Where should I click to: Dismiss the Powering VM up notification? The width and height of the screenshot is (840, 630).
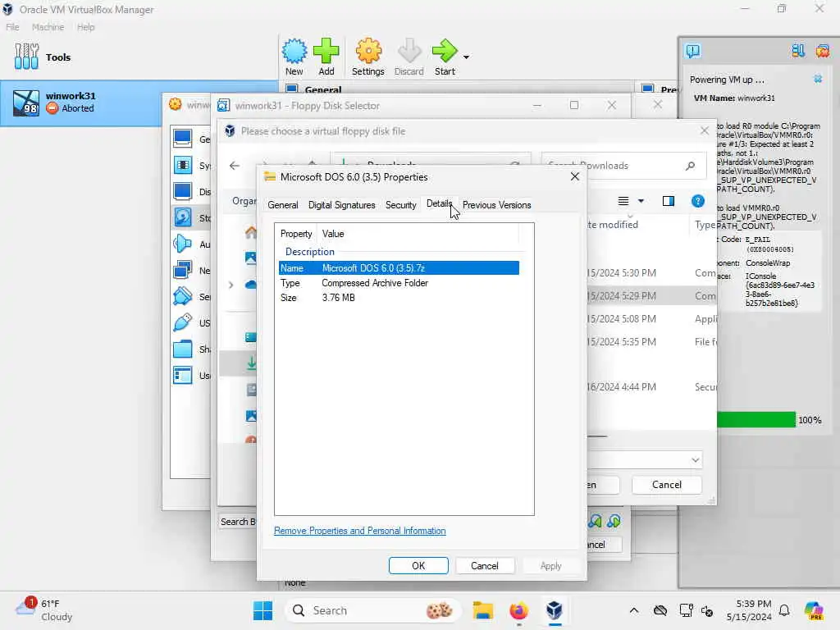point(818,80)
